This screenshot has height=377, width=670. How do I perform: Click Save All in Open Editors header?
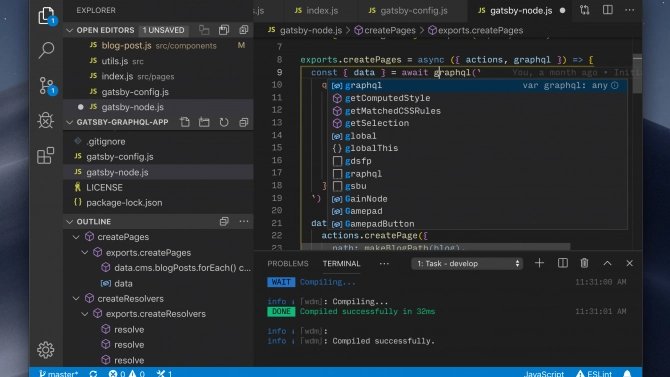(x=224, y=30)
